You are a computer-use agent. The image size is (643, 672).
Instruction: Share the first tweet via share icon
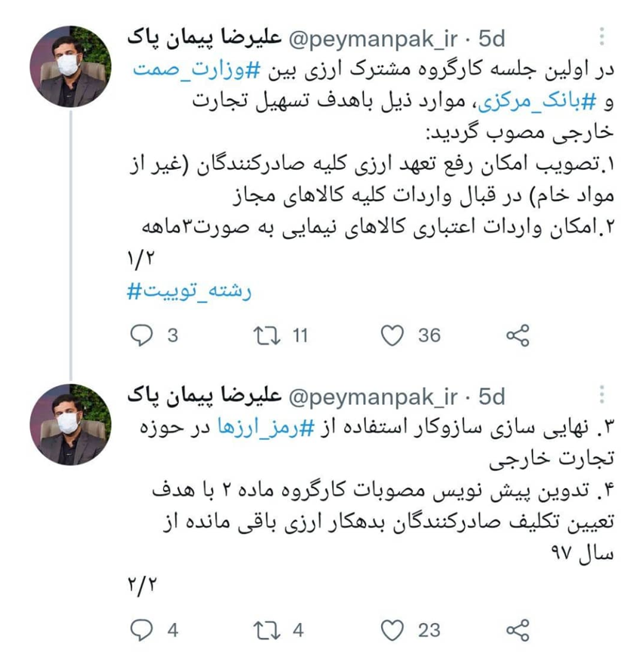[518, 336]
